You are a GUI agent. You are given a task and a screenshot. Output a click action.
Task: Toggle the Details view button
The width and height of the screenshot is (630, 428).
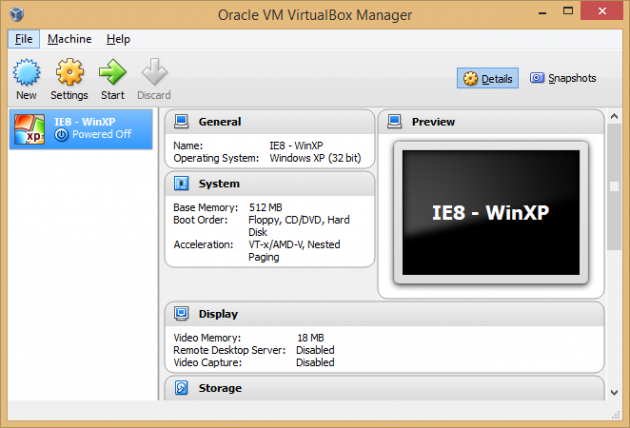[x=488, y=78]
